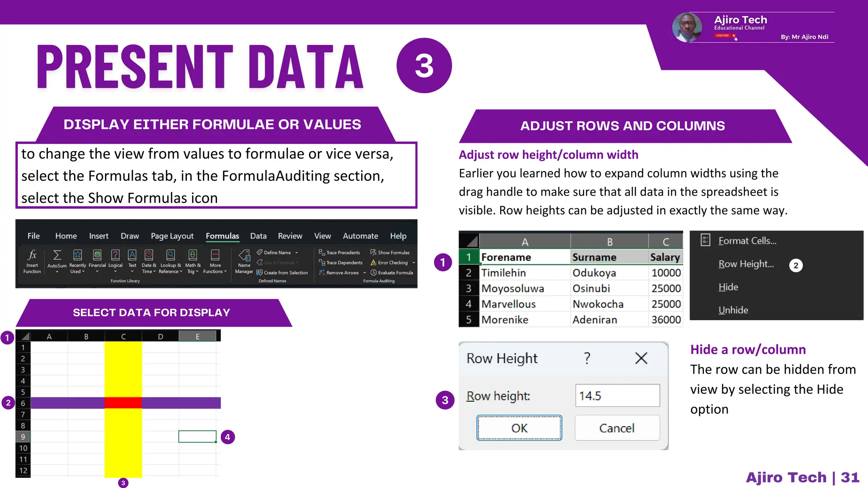Screen dimensions: 868x488
Task: Click Trace Precedents in Formula Auditing
Action: tap(339, 252)
